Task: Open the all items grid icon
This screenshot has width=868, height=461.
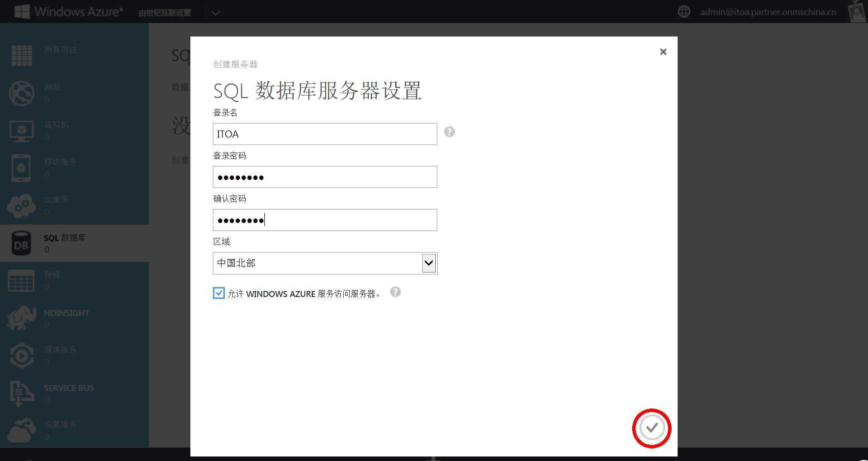Action: click(21, 55)
